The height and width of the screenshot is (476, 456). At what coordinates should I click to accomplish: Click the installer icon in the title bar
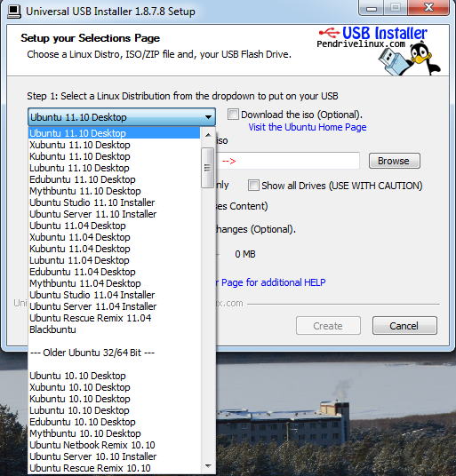click(x=14, y=12)
